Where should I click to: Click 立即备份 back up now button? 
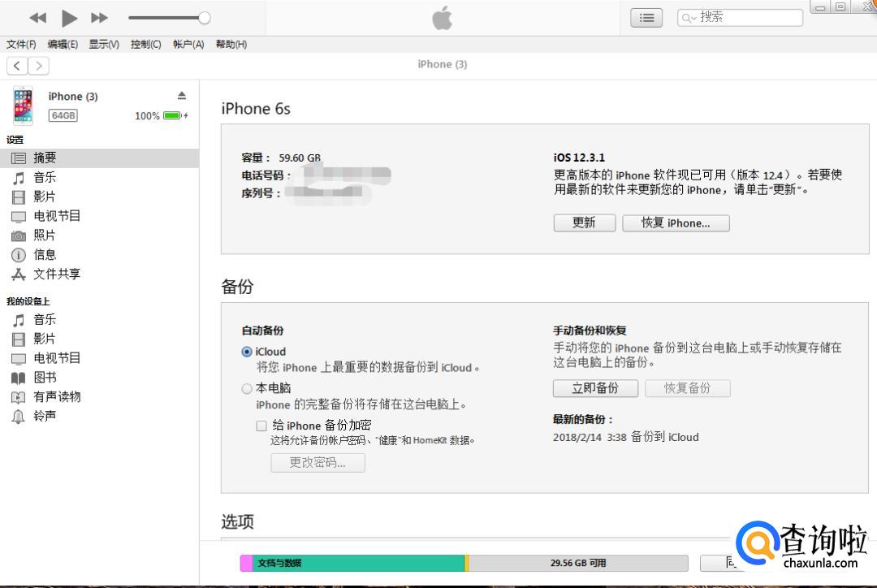(x=596, y=388)
